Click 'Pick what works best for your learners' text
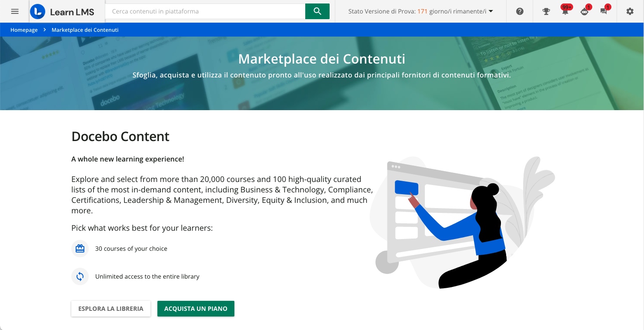Viewport: 644px width, 330px height. click(142, 228)
